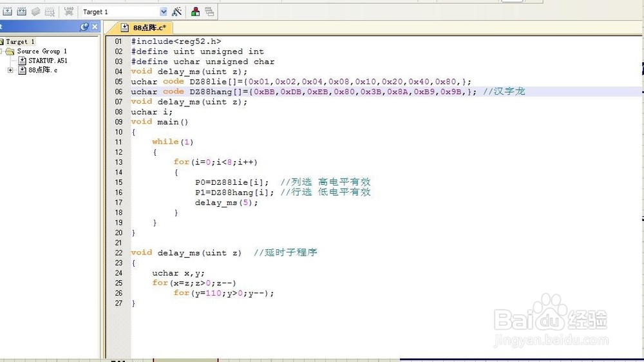Toggle the project panel pin icon

coord(84,27)
